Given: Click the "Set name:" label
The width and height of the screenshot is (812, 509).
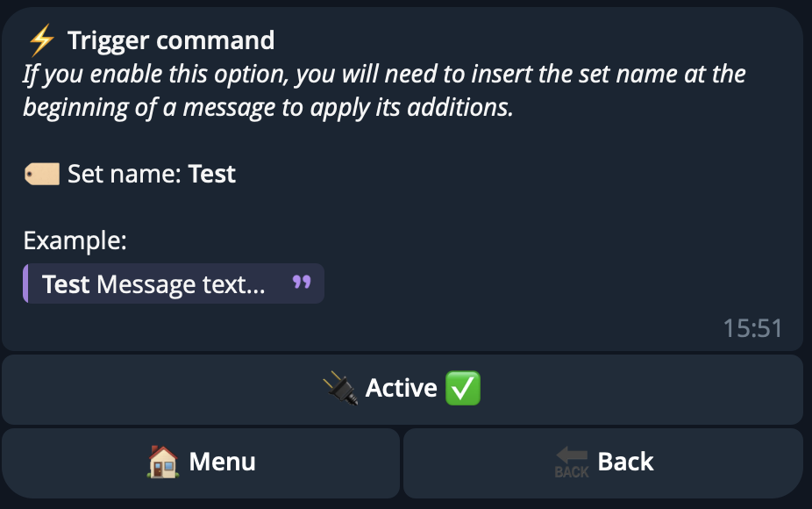Looking at the screenshot, I should [x=125, y=174].
